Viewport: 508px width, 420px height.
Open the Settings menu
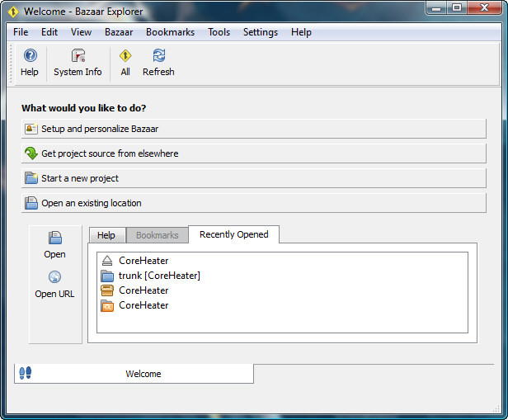click(261, 32)
